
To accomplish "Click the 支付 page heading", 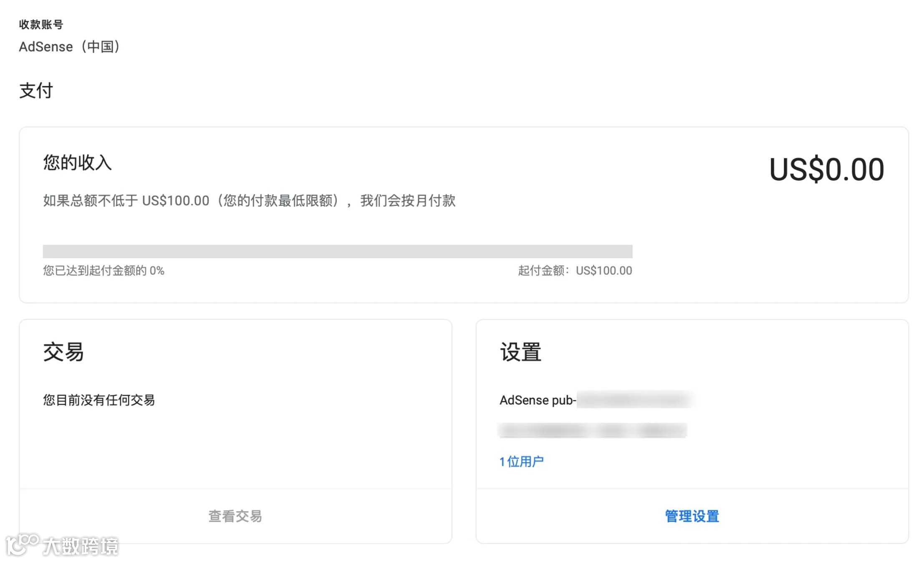I will coord(36,91).
